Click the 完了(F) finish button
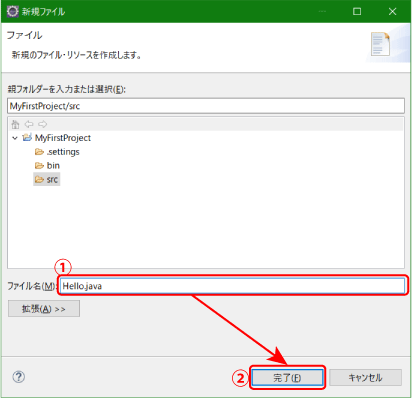Viewport: 412px width, 398px height. (x=287, y=378)
